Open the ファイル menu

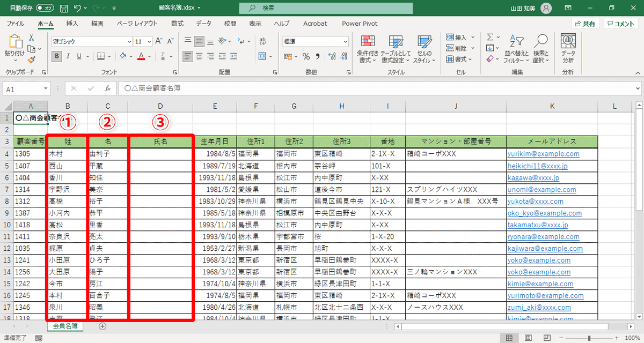point(16,24)
